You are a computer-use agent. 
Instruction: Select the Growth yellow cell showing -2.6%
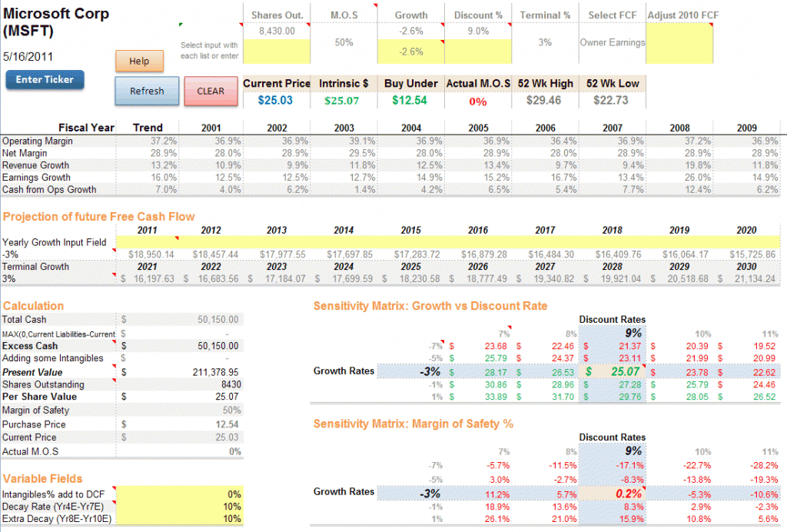coord(410,52)
